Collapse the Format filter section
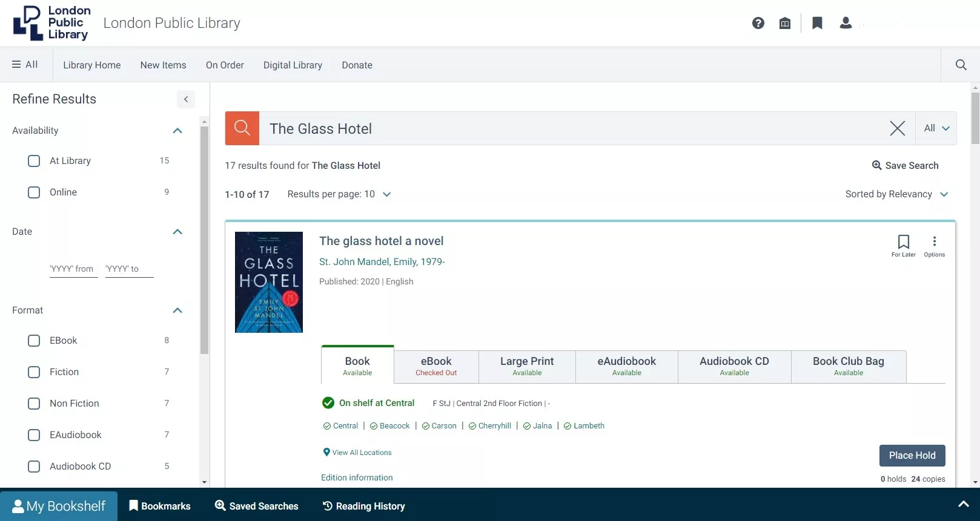 pyautogui.click(x=177, y=310)
